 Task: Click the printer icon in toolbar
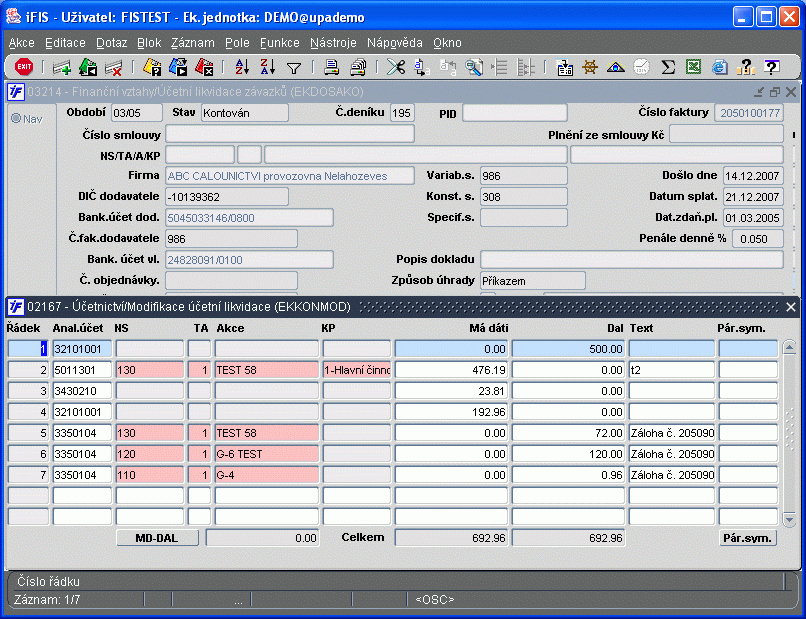(x=332, y=67)
